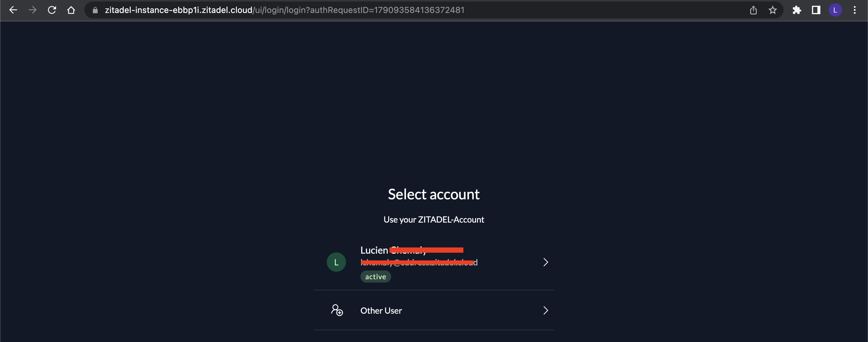
Task: Click the chevron beside Other User
Action: [546, 310]
